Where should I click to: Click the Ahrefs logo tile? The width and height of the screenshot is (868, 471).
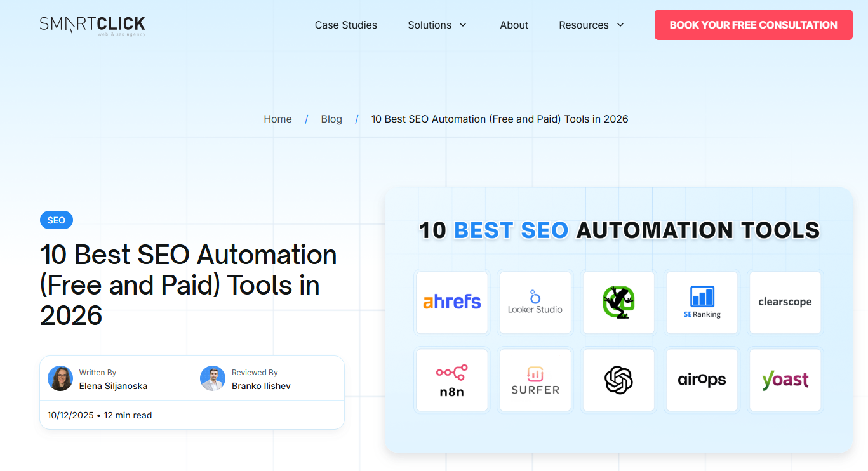click(x=452, y=302)
